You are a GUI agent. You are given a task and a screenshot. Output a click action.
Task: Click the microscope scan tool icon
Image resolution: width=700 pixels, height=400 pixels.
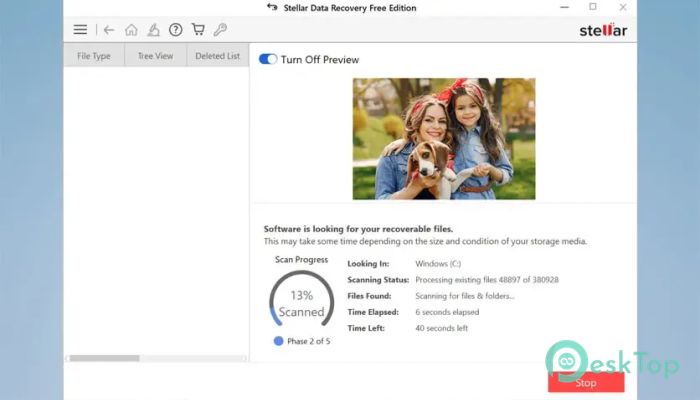pos(153,30)
